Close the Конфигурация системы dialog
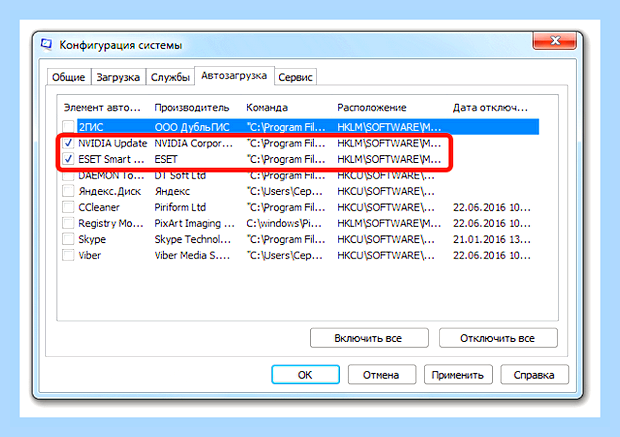The width and height of the screenshot is (620, 437). point(554,40)
